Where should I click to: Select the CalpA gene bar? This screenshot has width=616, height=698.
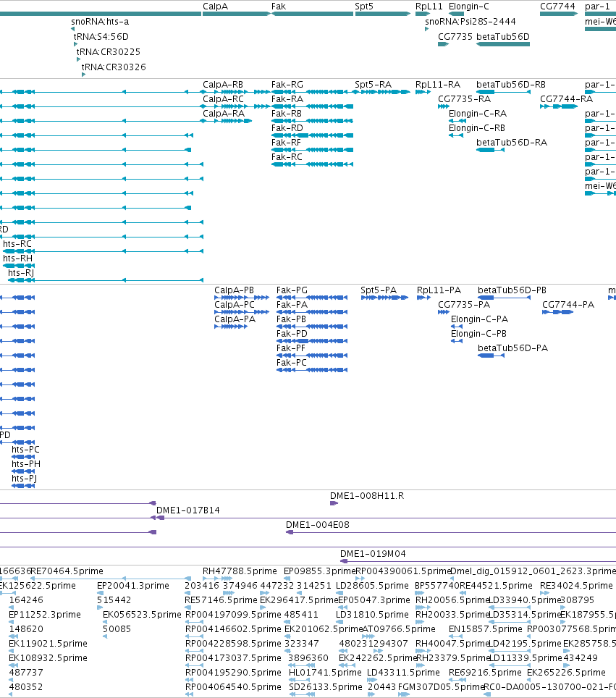click(x=237, y=14)
